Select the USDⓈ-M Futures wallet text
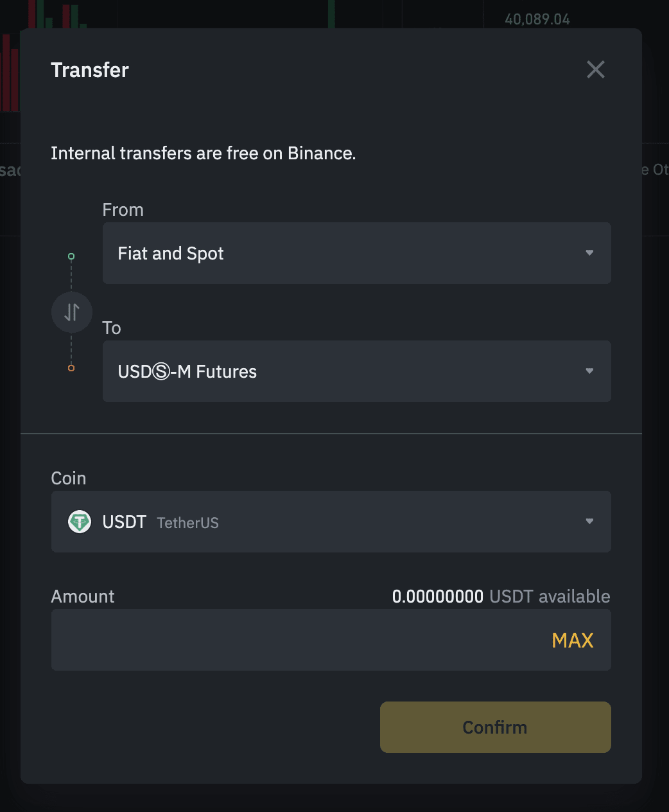This screenshot has height=812, width=669. point(187,372)
